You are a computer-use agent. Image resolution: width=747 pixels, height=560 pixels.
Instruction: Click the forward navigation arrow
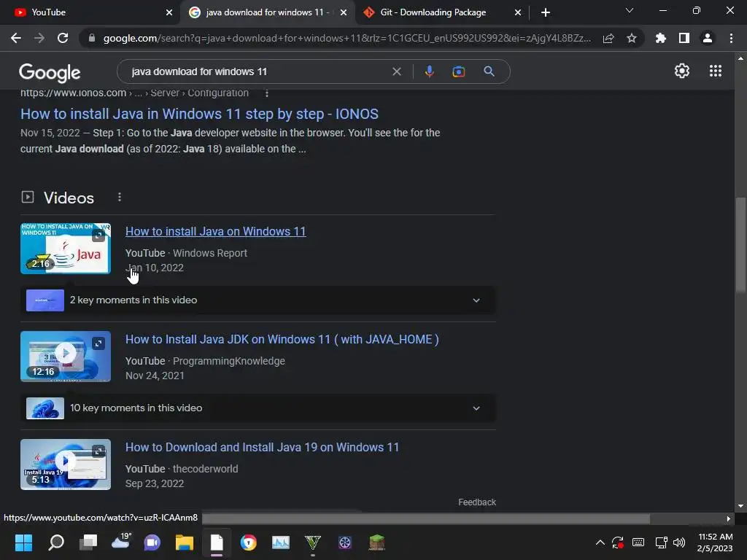(x=39, y=38)
